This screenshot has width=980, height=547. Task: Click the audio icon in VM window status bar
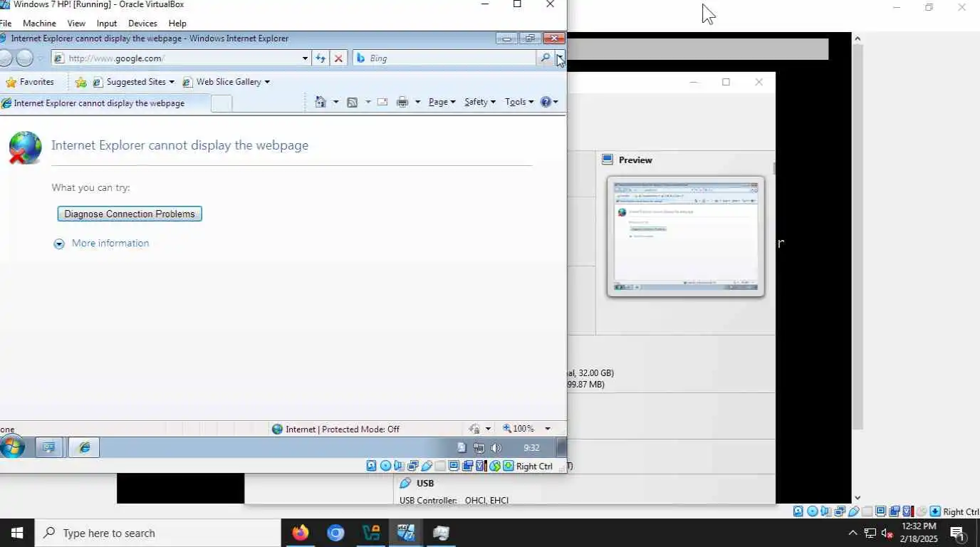[x=398, y=466]
